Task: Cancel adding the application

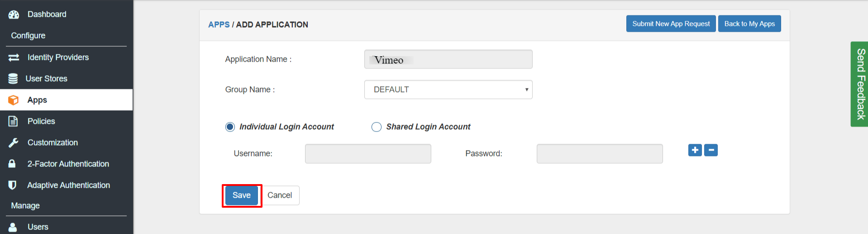Action: (x=280, y=195)
